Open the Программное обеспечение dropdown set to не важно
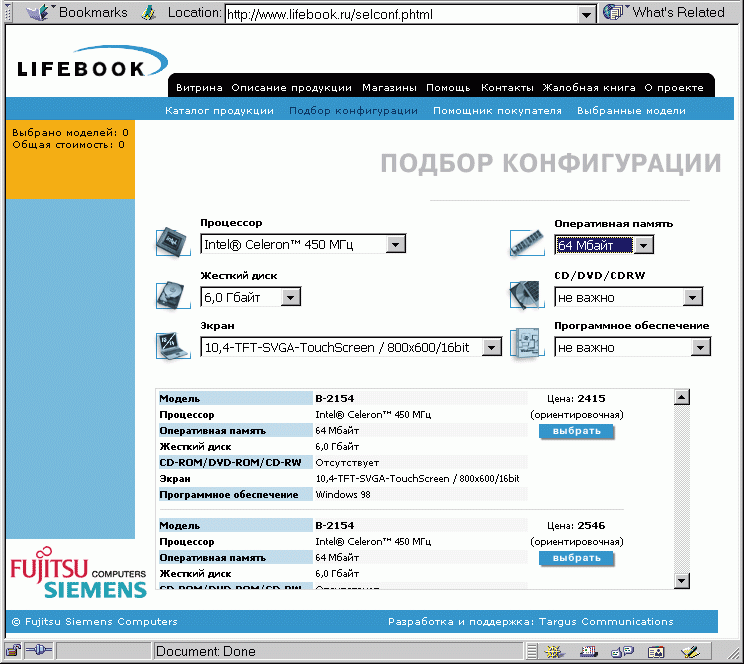This screenshot has width=744, height=664. [632, 348]
